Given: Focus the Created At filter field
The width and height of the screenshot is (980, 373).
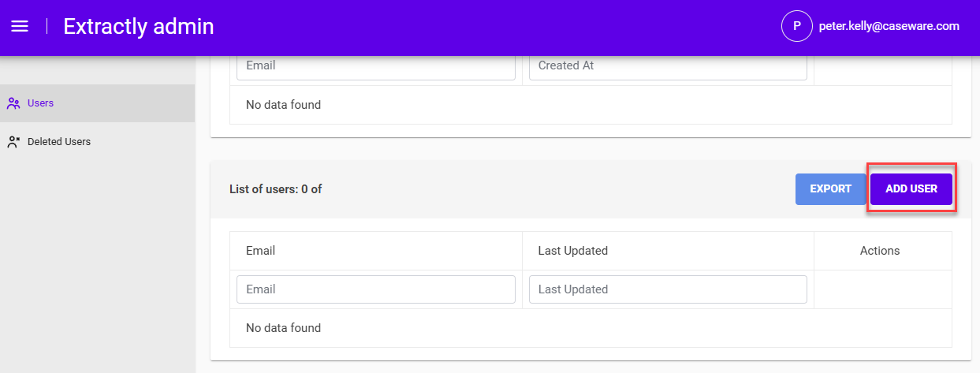Looking at the screenshot, I should [x=668, y=66].
